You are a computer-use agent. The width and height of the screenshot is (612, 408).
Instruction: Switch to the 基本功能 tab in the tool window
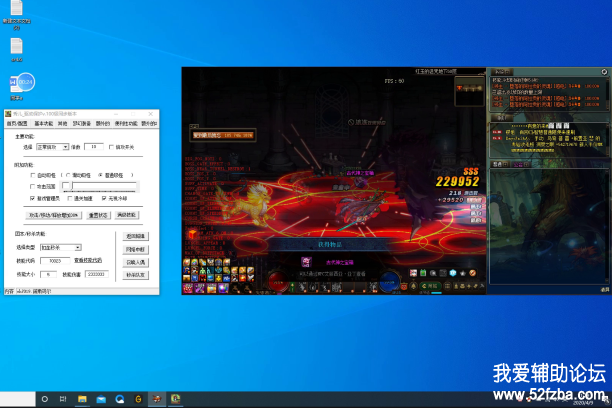pyautogui.click(x=43, y=123)
